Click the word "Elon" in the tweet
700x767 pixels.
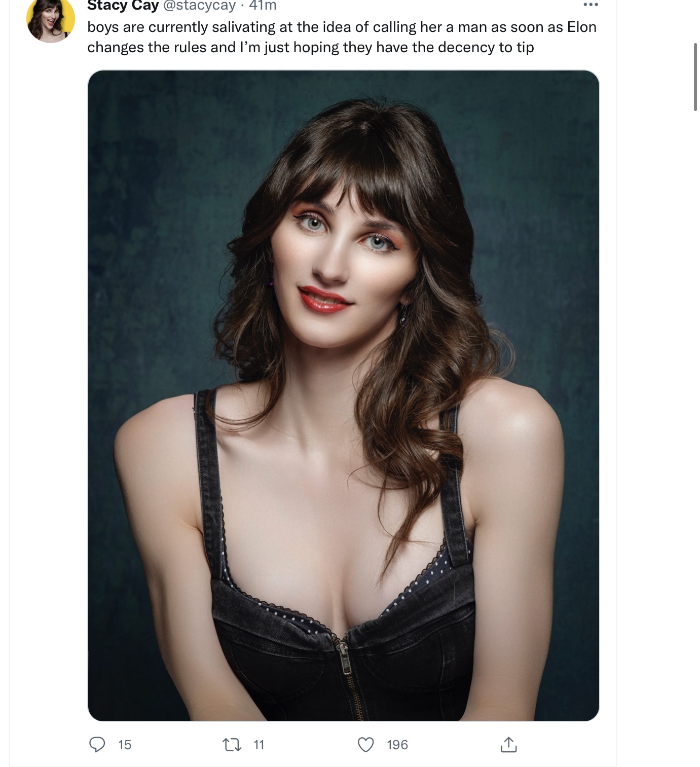[581, 27]
